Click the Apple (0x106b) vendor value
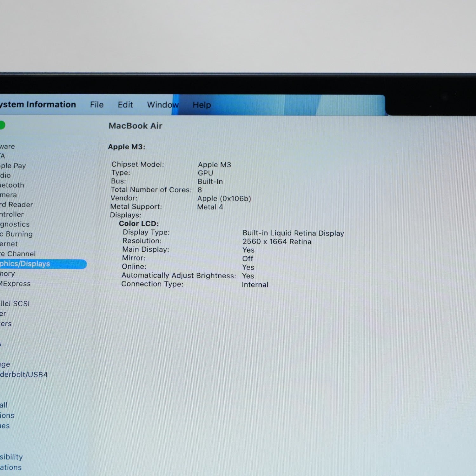476x476 pixels. tap(224, 199)
